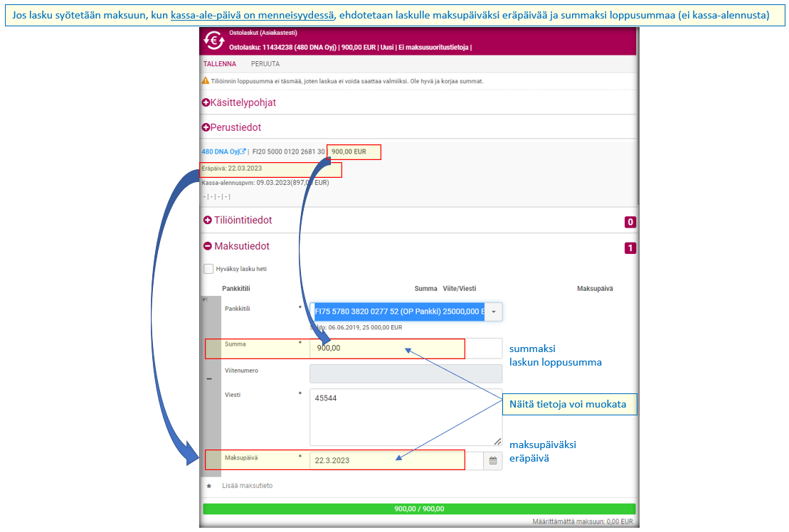Click the Maksutiedot count badge showing 1
The image size is (789, 532).
[630, 248]
